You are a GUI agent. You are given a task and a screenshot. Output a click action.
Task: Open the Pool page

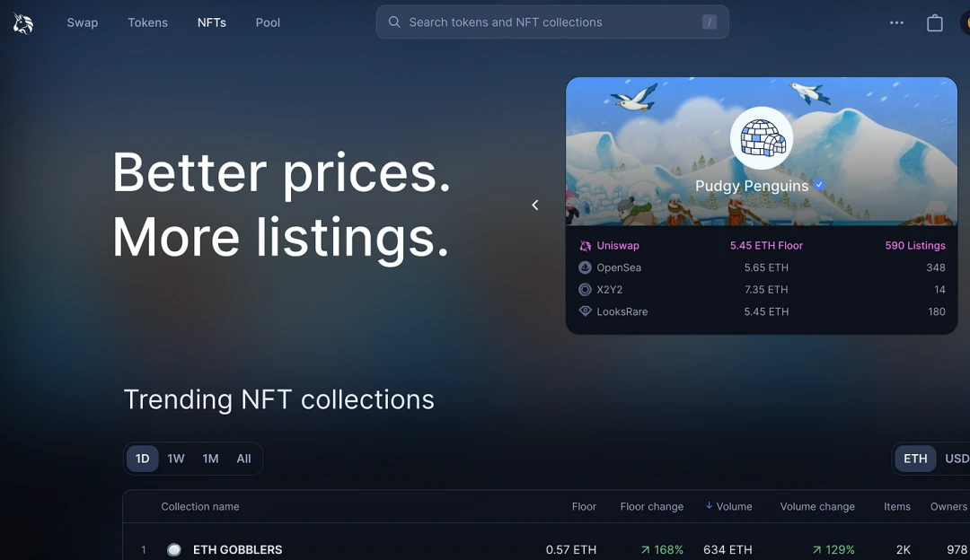point(268,22)
